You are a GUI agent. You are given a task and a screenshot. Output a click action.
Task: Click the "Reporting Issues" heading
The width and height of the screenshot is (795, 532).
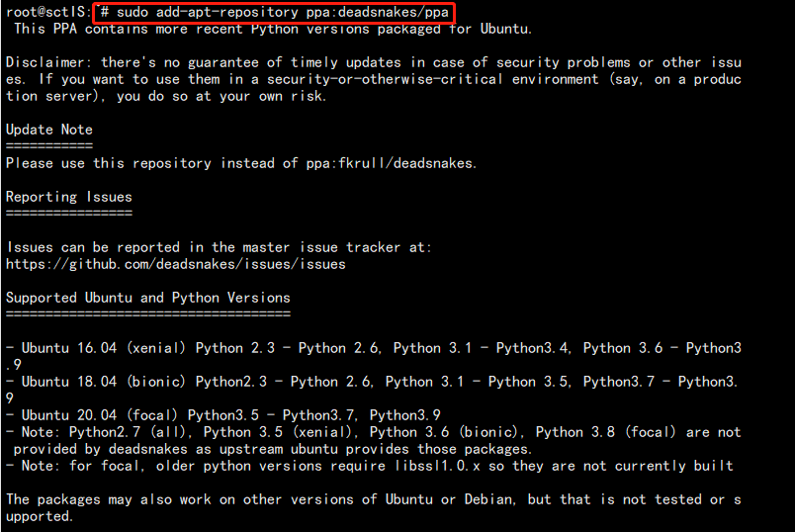click(x=68, y=197)
